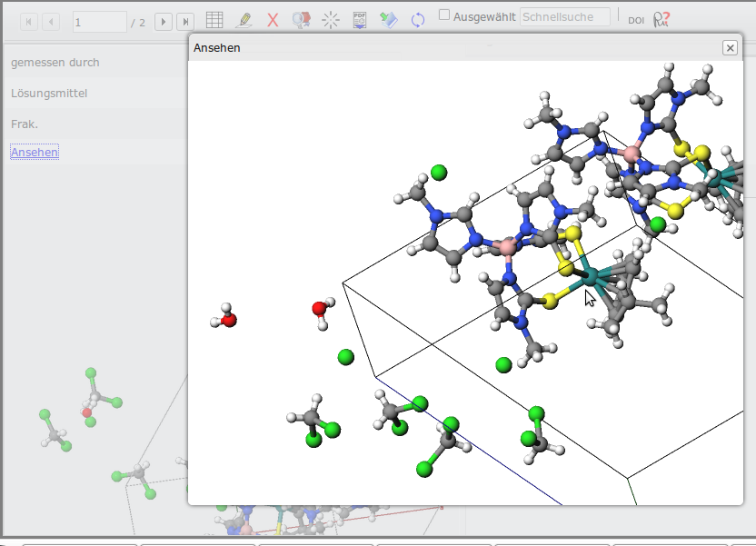Click the teal metal atom in the viewer
756x546 pixels.
tap(591, 276)
